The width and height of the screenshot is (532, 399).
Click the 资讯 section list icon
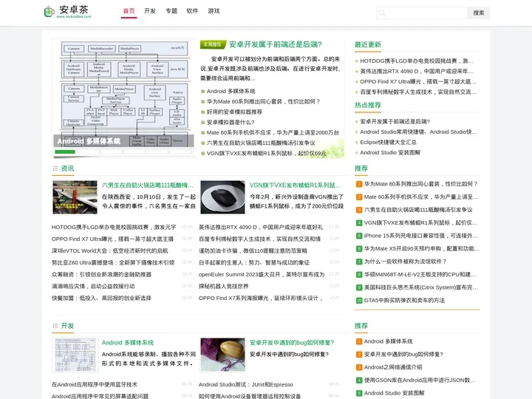tap(55, 168)
